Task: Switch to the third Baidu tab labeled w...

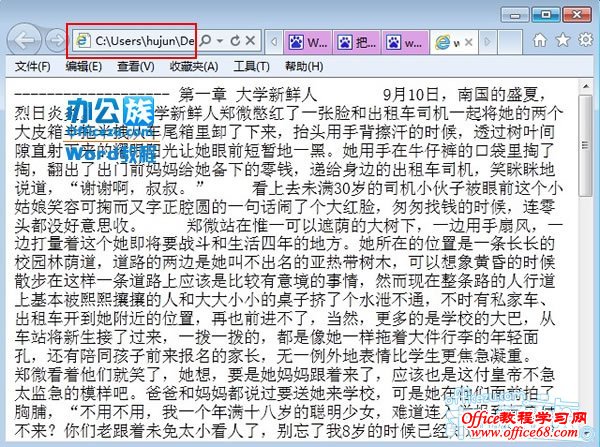Action: point(405,42)
